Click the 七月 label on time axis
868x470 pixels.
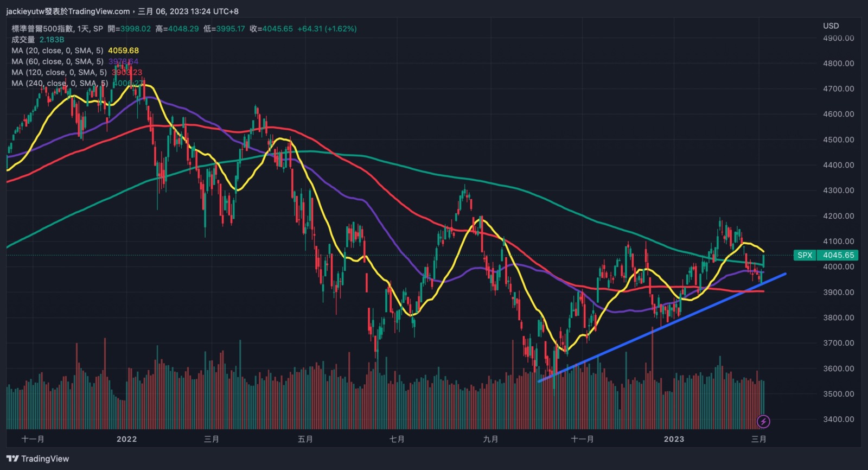(x=397, y=439)
